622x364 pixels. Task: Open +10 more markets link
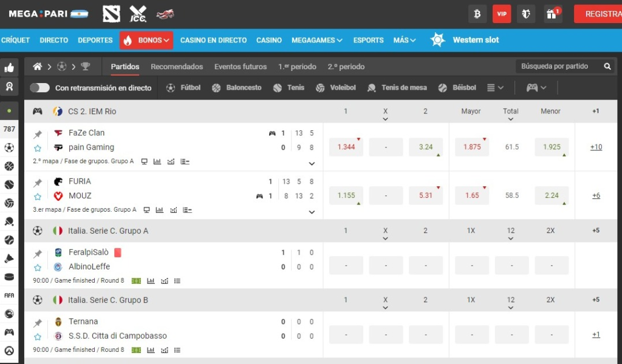[596, 147]
